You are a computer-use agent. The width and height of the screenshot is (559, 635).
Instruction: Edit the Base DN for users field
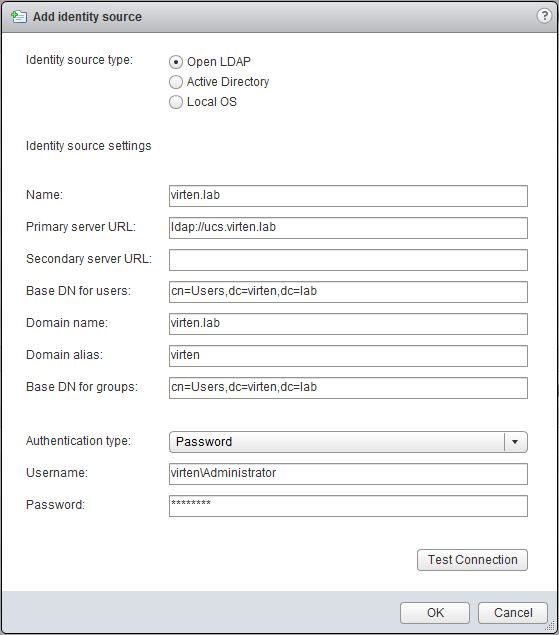(348, 292)
